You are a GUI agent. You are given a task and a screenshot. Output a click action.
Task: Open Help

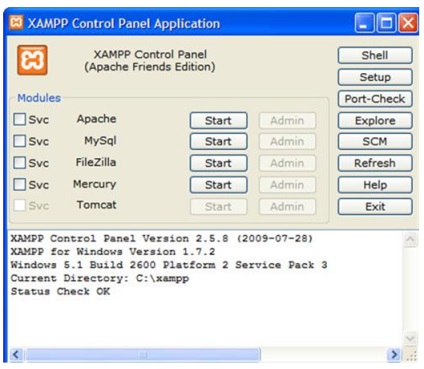[375, 185]
